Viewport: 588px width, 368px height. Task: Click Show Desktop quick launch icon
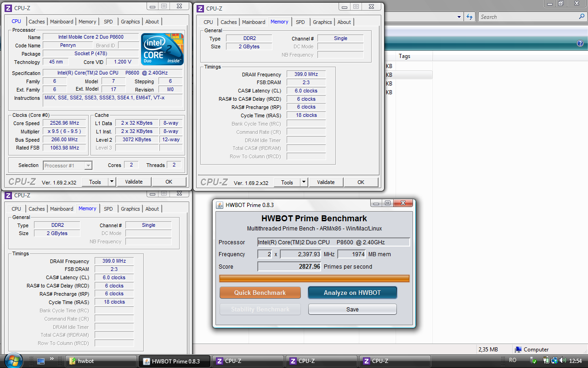[41, 361]
